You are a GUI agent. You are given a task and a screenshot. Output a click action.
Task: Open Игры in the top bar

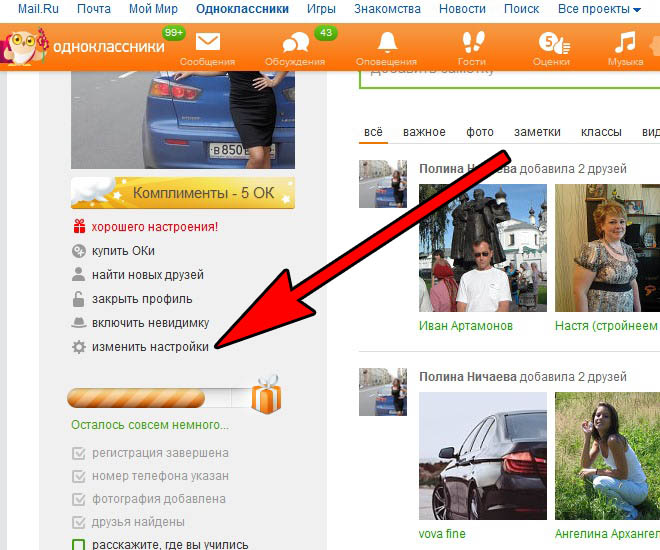pos(321,9)
